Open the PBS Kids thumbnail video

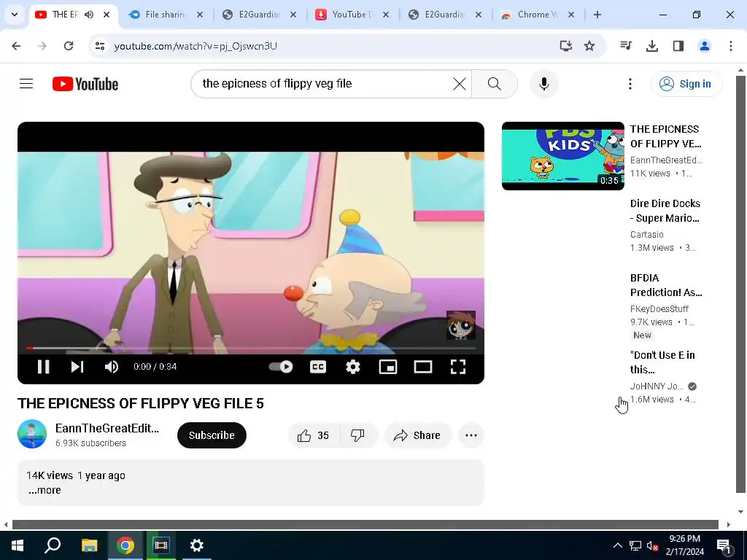pos(562,156)
